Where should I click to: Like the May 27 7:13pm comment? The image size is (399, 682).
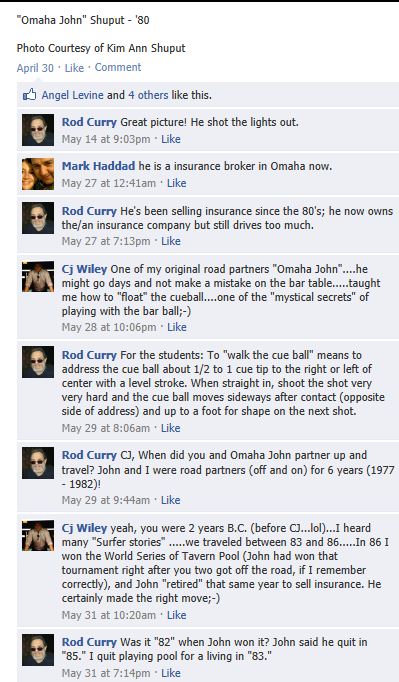171,241
